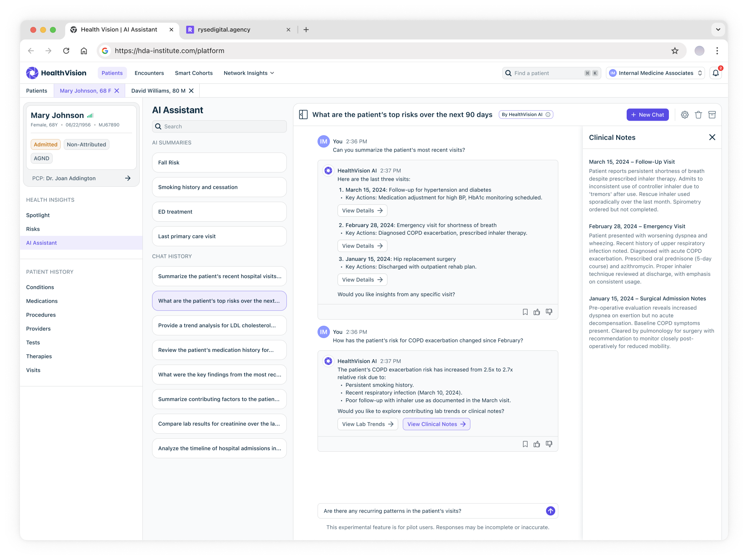Open PCP Dr. Joan Addington details arrow
The height and width of the screenshot is (560, 748).
[x=128, y=178]
